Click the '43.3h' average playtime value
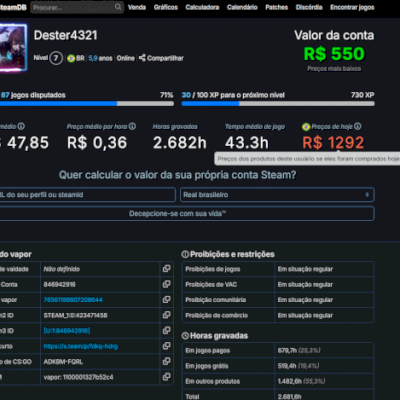400x400 pixels. tap(247, 143)
